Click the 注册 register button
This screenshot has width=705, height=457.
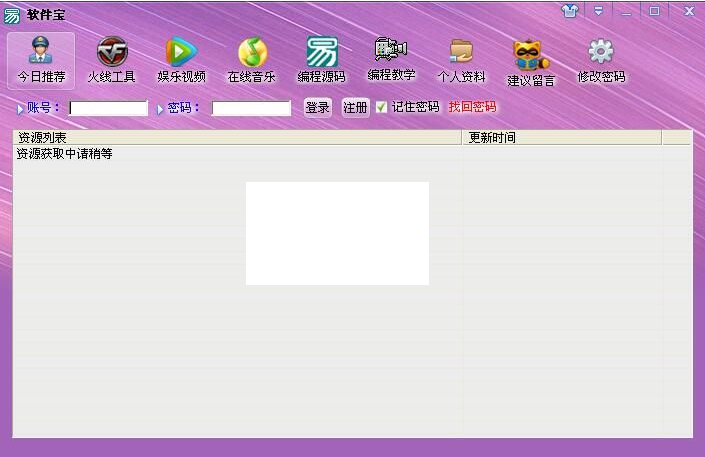click(x=356, y=108)
